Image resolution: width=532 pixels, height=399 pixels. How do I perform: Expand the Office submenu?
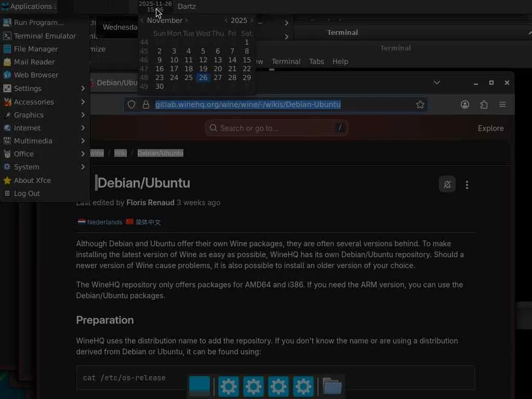point(45,154)
